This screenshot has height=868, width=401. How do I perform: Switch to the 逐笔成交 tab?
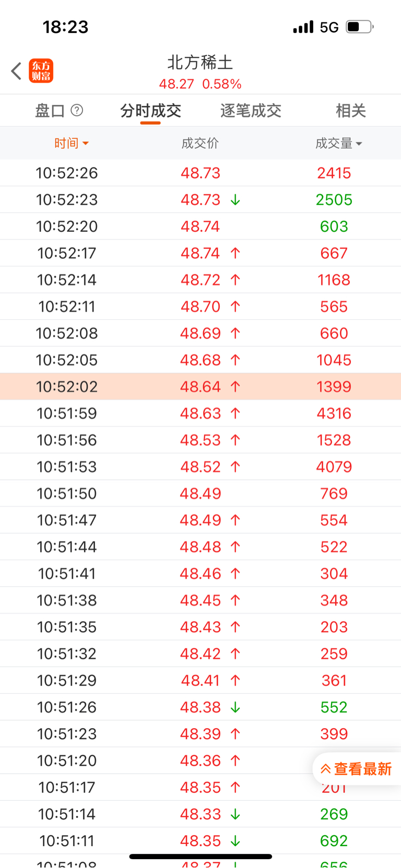pos(251,111)
